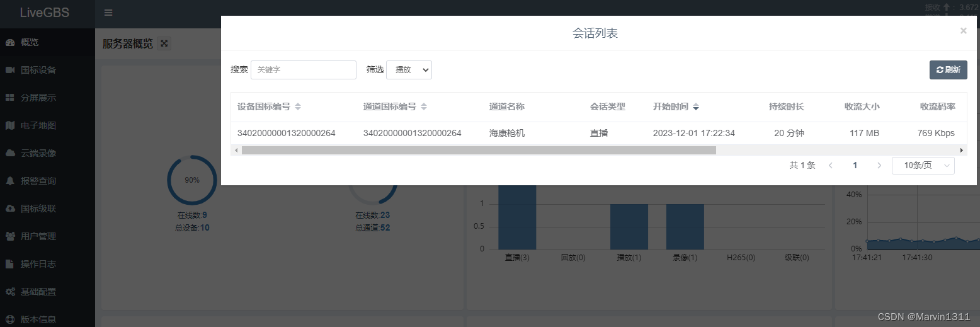980x327 pixels.
Task: Sort by 开始时间 column arrow
Action: [x=696, y=107]
